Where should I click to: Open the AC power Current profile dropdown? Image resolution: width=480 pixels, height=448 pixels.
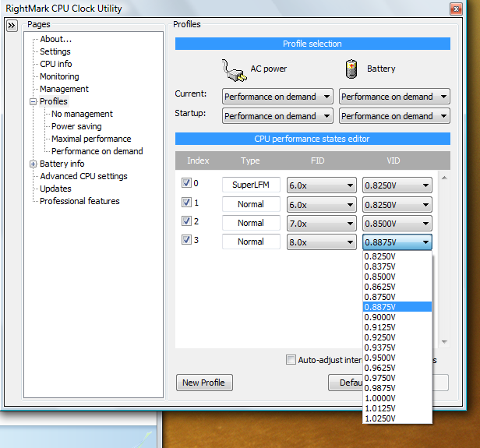click(x=277, y=97)
